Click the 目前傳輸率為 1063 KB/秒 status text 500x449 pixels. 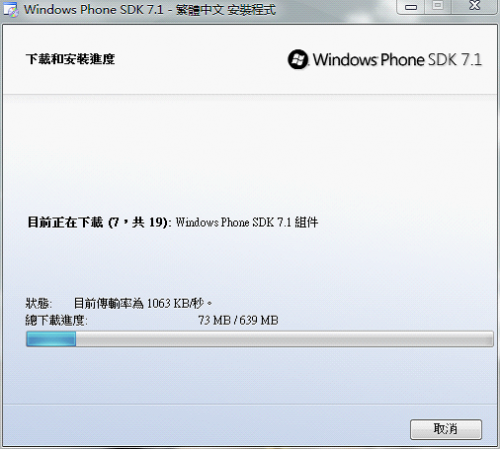(143, 303)
